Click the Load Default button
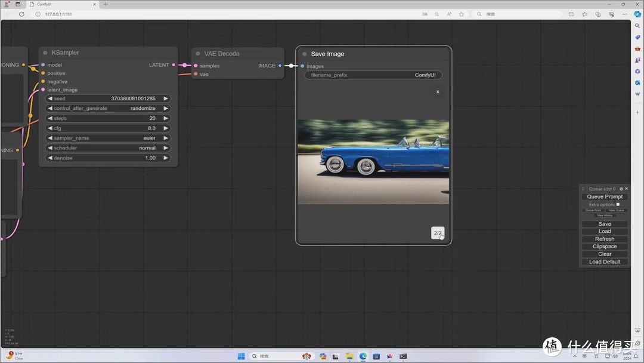The height and width of the screenshot is (363, 644). 605,262
